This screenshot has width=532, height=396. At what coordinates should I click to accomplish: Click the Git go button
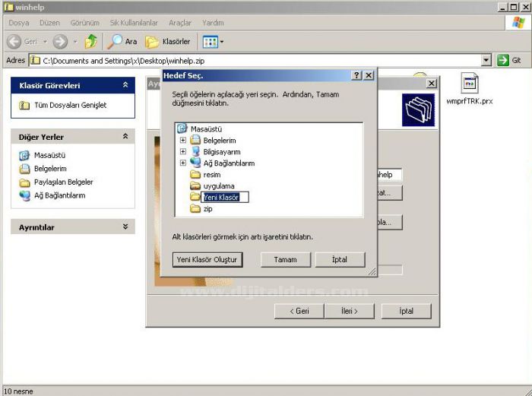[x=509, y=60]
